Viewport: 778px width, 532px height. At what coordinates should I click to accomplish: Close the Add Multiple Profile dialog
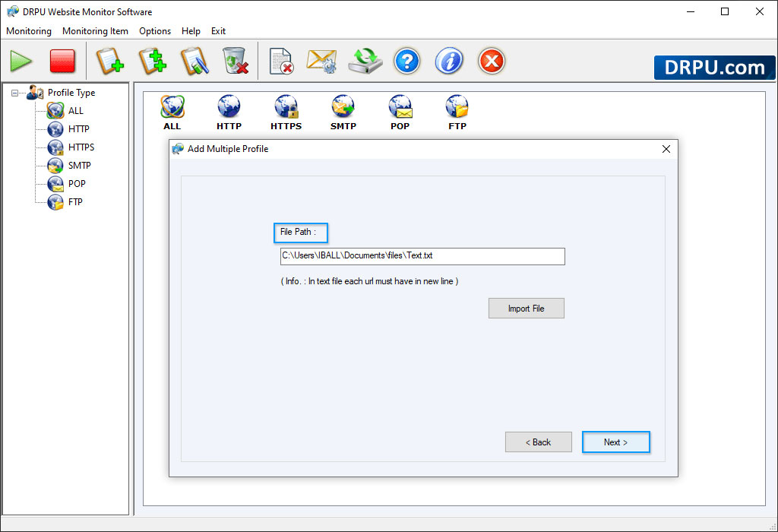pos(666,149)
